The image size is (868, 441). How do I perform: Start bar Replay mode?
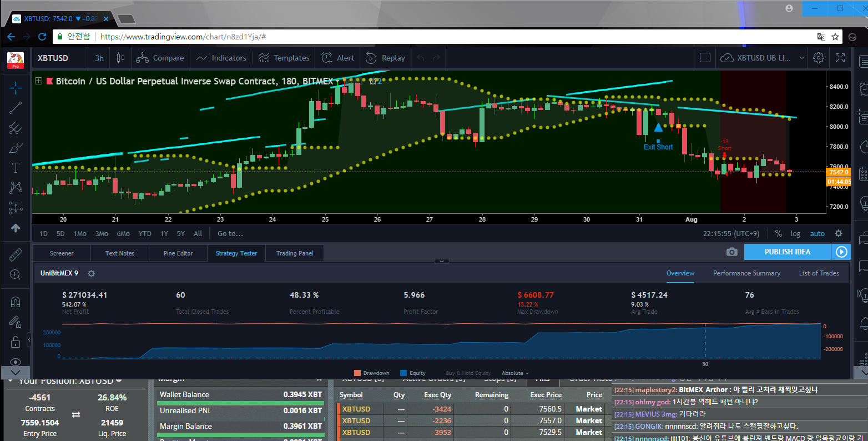coord(385,58)
